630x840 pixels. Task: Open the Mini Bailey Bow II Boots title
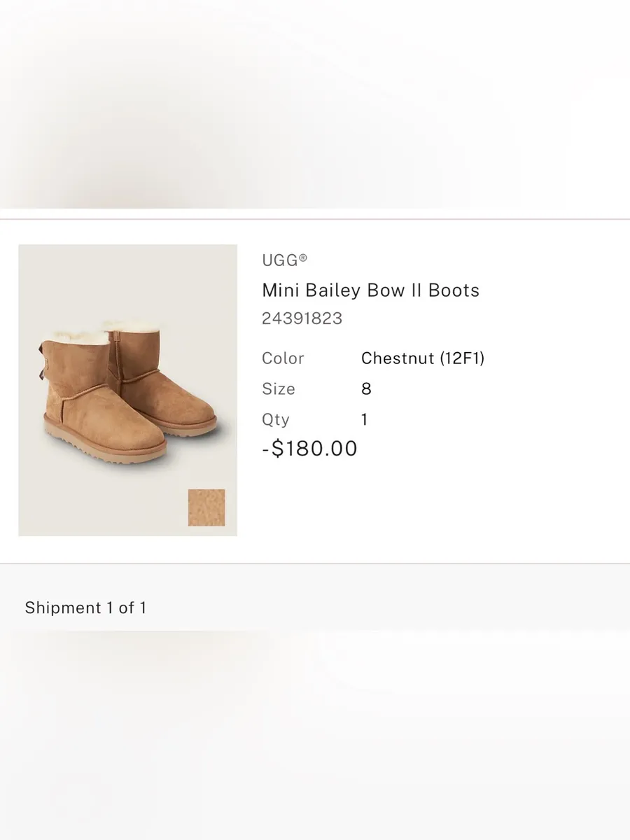pos(371,290)
